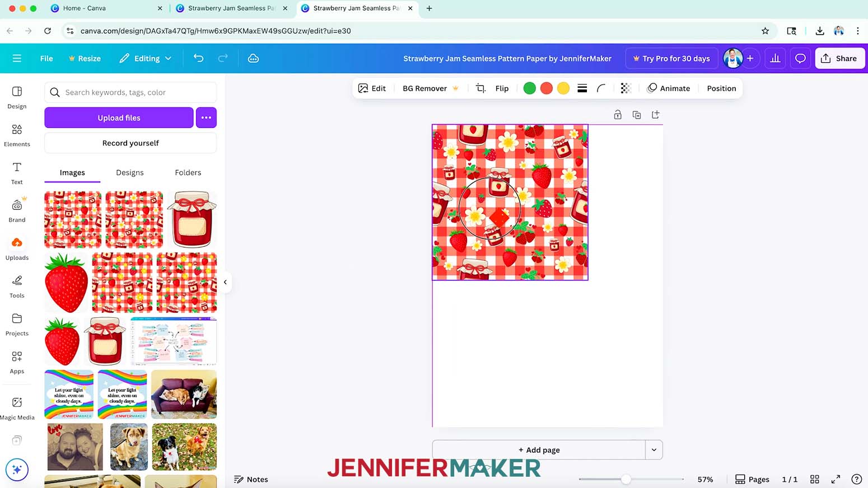Open the Uploads panel
The image size is (868, 488).
(x=17, y=249)
